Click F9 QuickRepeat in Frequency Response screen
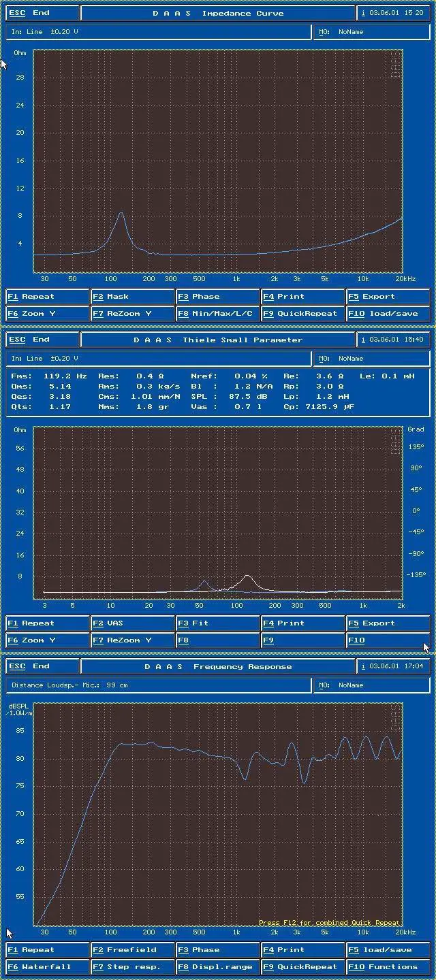This screenshot has height=980, width=436. coord(303,967)
